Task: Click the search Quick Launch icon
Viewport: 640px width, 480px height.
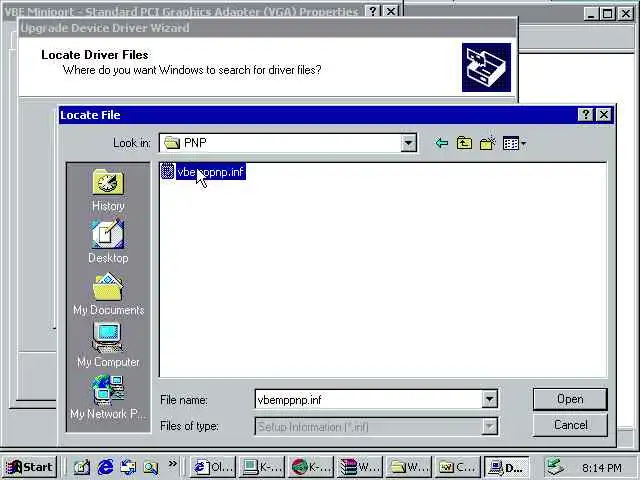Action: pyautogui.click(x=151, y=467)
